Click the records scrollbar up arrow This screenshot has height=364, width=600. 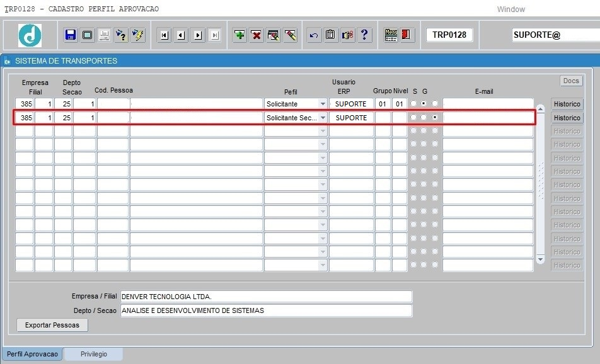(540, 109)
